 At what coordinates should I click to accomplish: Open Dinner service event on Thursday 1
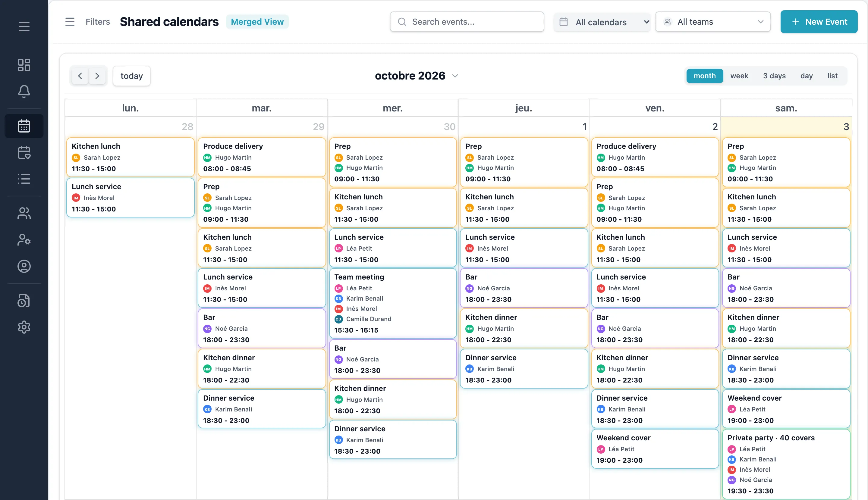pos(524,369)
